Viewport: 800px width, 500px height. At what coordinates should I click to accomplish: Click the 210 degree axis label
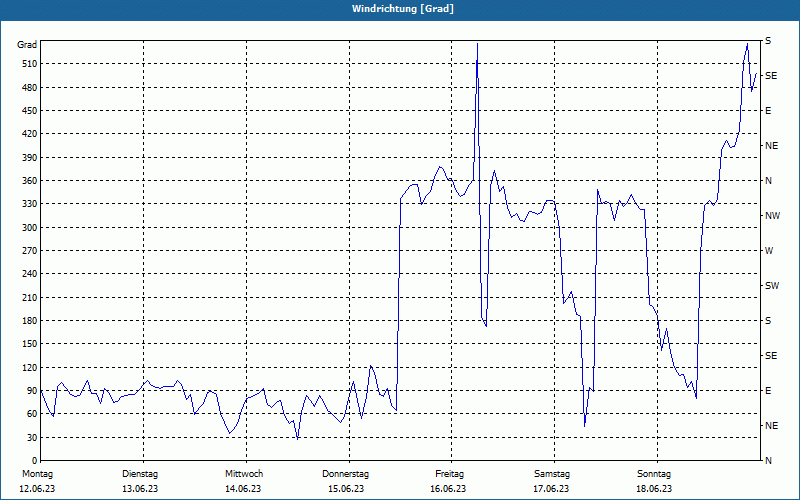[x=30, y=297]
